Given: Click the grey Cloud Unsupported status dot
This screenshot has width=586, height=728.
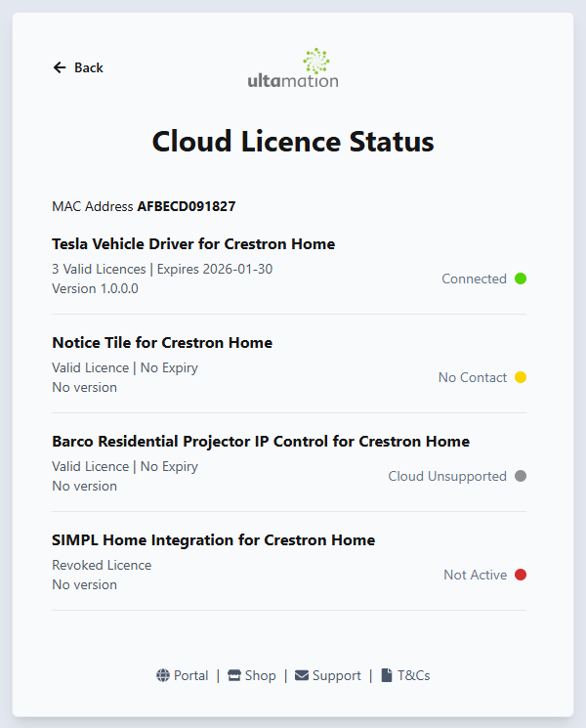Looking at the screenshot, I should coord(521,476).
